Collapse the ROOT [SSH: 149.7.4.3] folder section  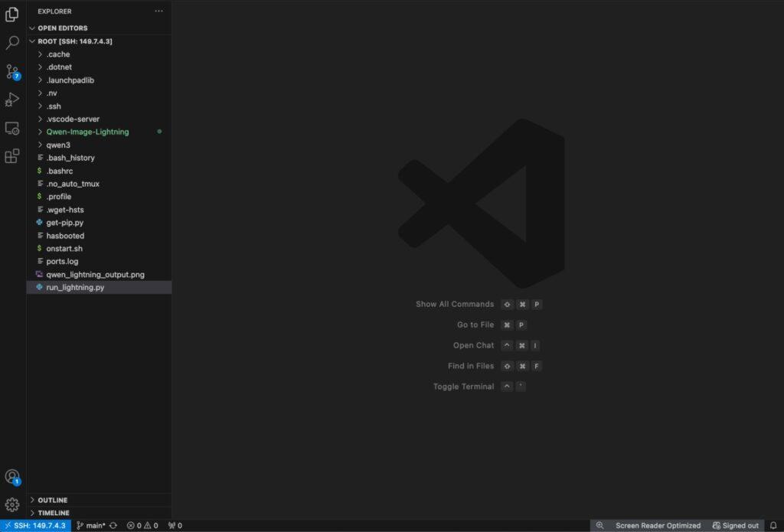99,41
